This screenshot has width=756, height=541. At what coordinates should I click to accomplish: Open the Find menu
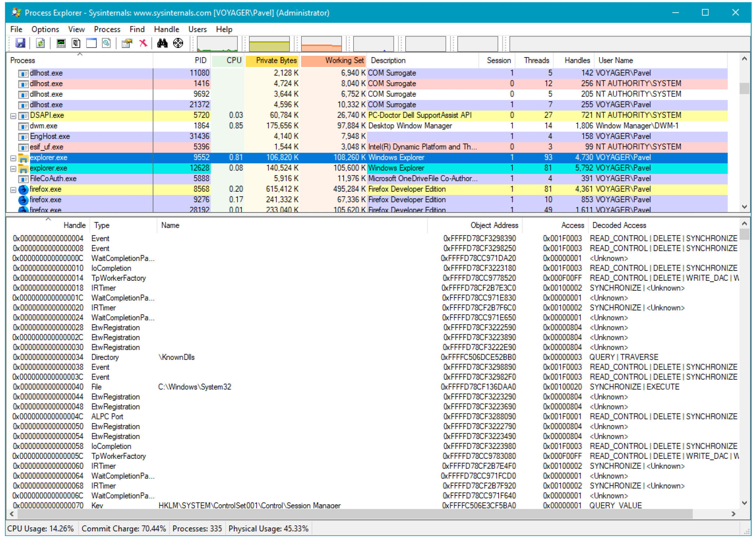tap(137, 29)
